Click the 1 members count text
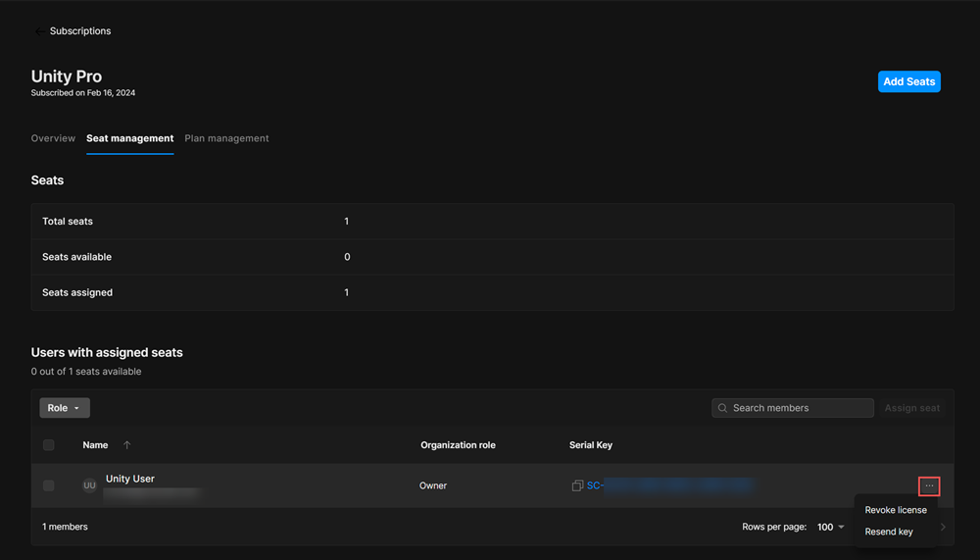 [65, 527]
